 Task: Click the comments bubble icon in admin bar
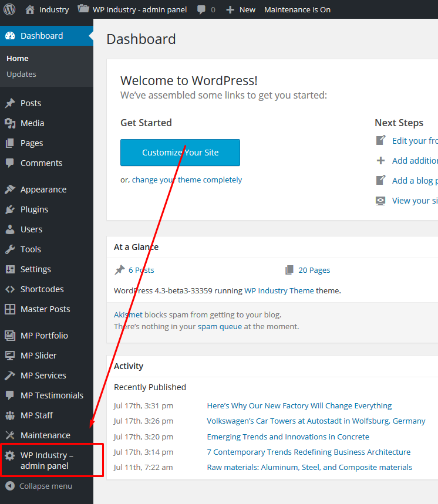201,10
